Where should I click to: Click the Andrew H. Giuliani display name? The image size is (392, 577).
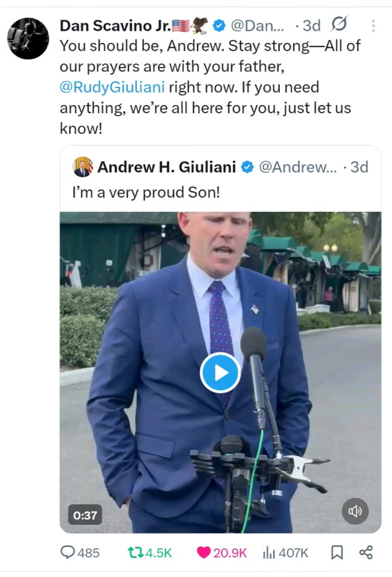166,167
